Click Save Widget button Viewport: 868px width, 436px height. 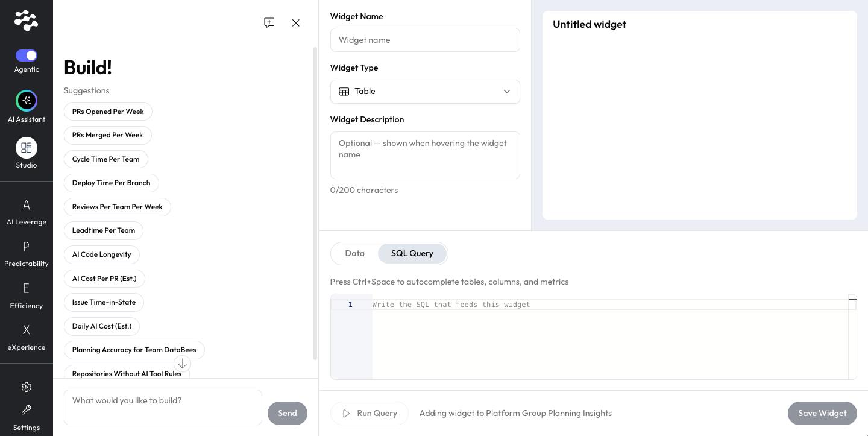pyautogui.click(x=822, y=413)
